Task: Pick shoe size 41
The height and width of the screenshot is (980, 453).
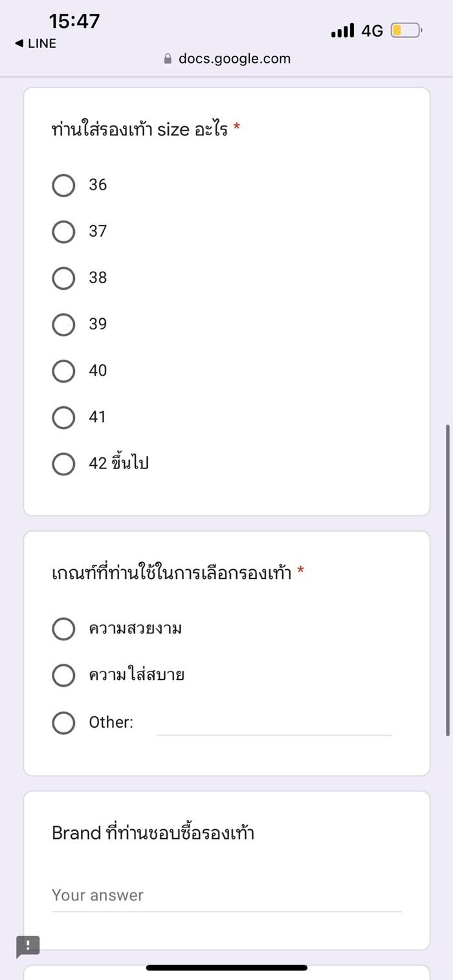Action: pyautogui.click(x=63, y=417)
